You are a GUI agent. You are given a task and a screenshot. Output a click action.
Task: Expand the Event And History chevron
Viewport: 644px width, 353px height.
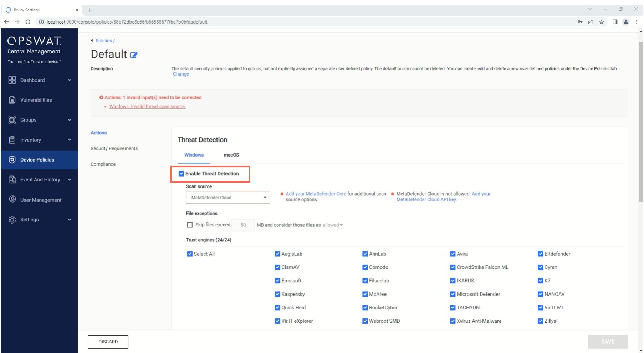70,179
